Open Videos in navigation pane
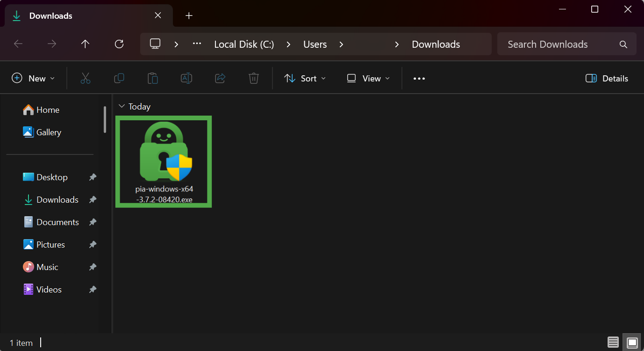This screenshot has width=644, height=351. click(43, 290)
